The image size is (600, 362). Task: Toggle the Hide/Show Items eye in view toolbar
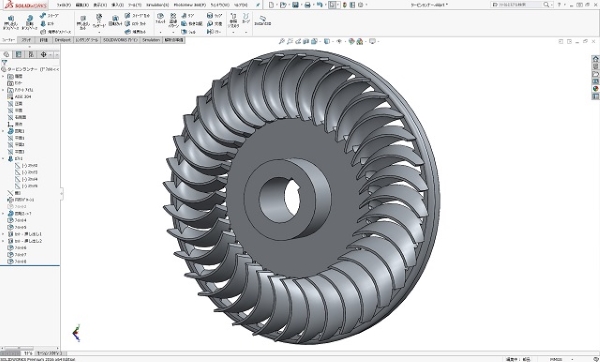(x=339, y=41)
